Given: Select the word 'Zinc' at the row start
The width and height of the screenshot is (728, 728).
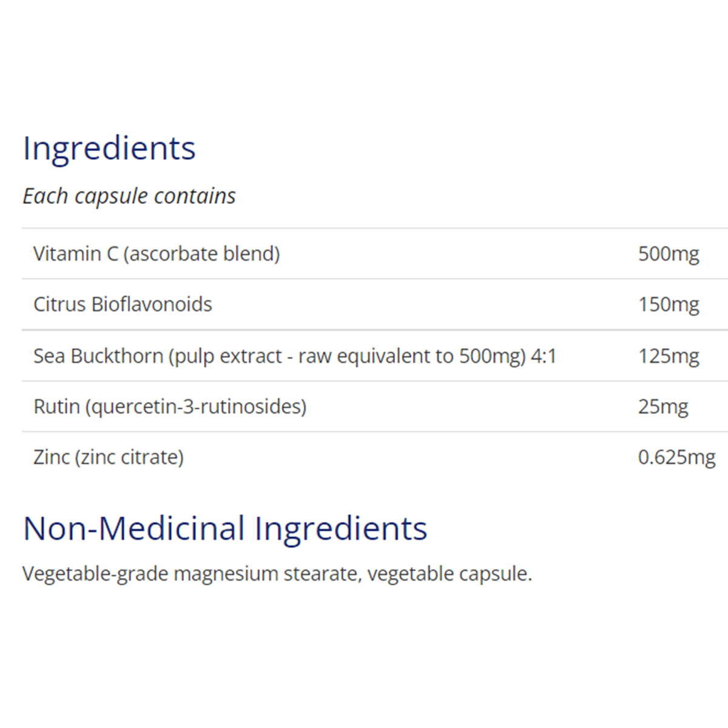Looking at the screenshot, I should pos(52,457).
